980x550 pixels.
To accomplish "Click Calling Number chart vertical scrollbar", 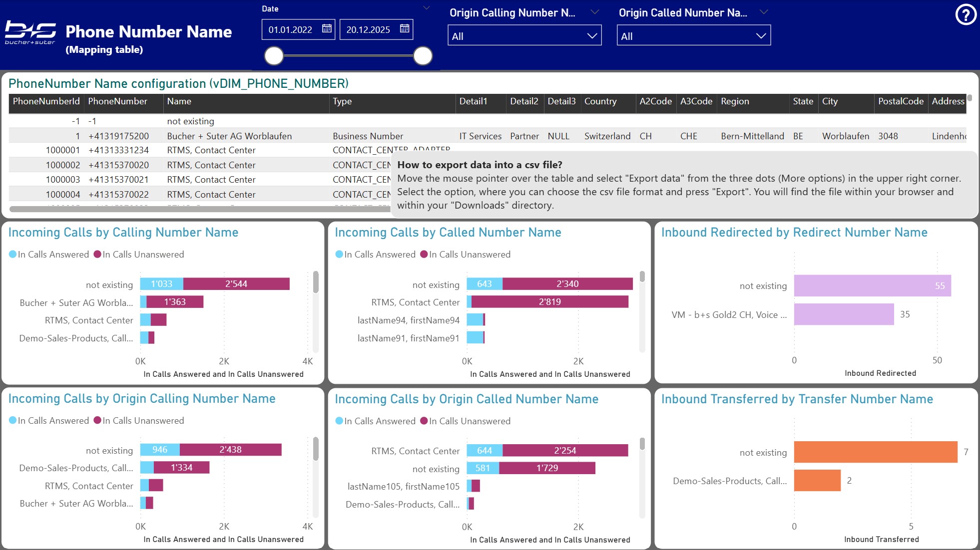I will point(316,282).
